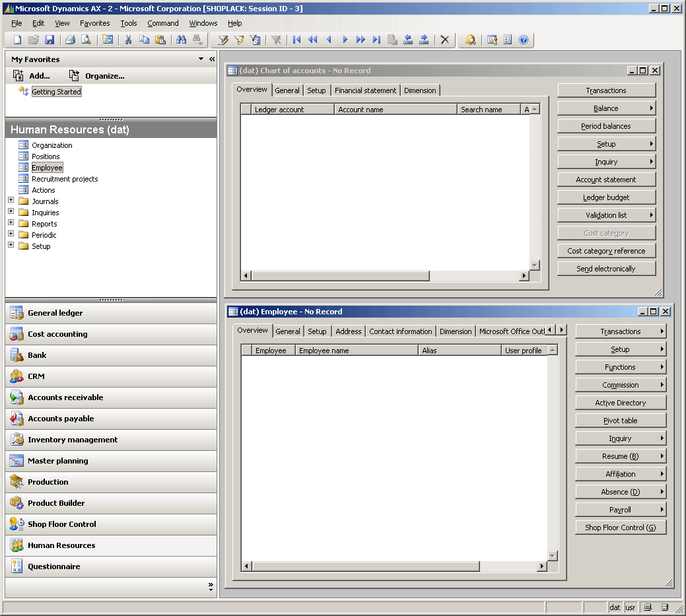The image size is (686, 616).
Task: Click the Send electronically button
Action: (x=606, y=269)
